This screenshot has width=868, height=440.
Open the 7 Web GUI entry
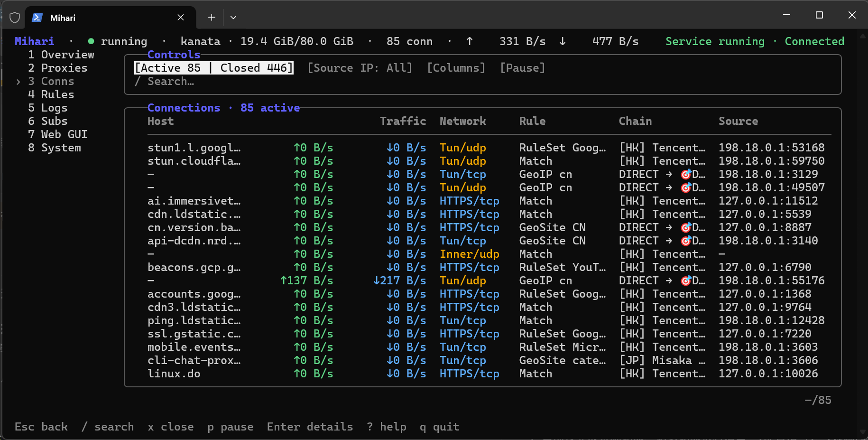(58, 134)
